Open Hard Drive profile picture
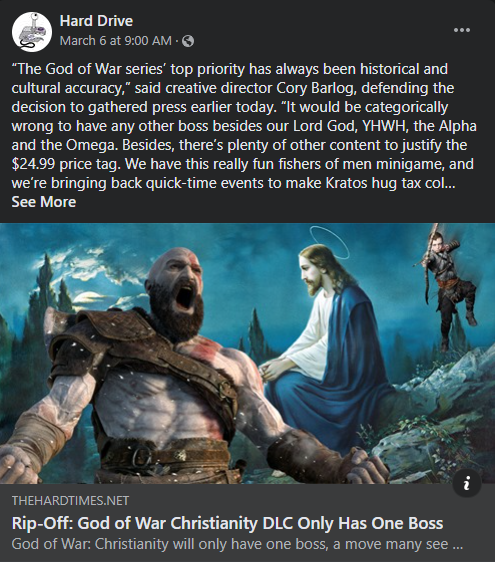Image resolution: width=495 pixels, height=562 pixels. pos(32,32)
